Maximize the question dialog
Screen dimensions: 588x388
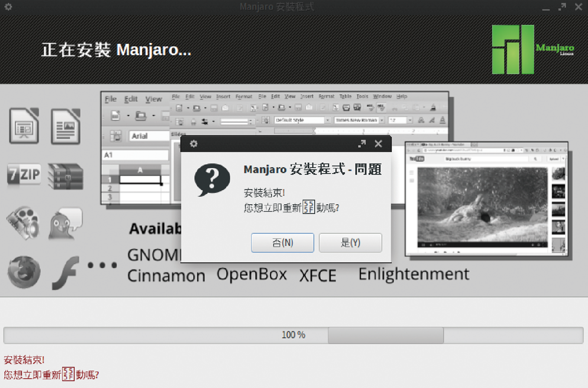[362, 144]
